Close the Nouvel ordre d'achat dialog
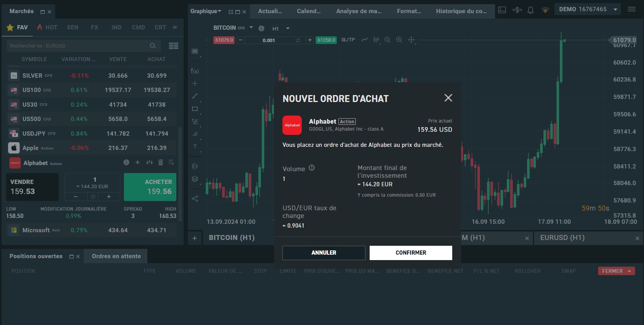 click(448, 98)
